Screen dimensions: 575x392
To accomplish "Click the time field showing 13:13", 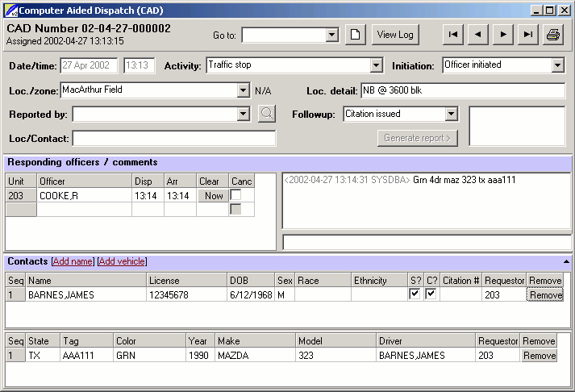I will [139, 65].
